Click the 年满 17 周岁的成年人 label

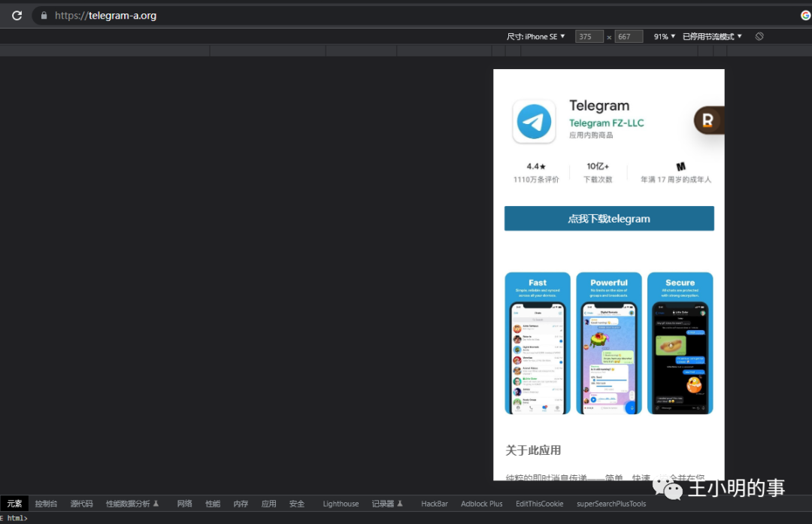676,179
